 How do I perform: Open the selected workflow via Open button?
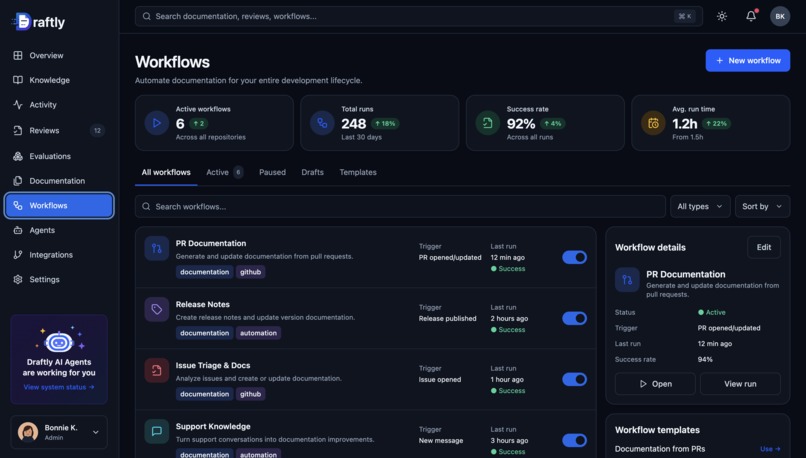655,384
